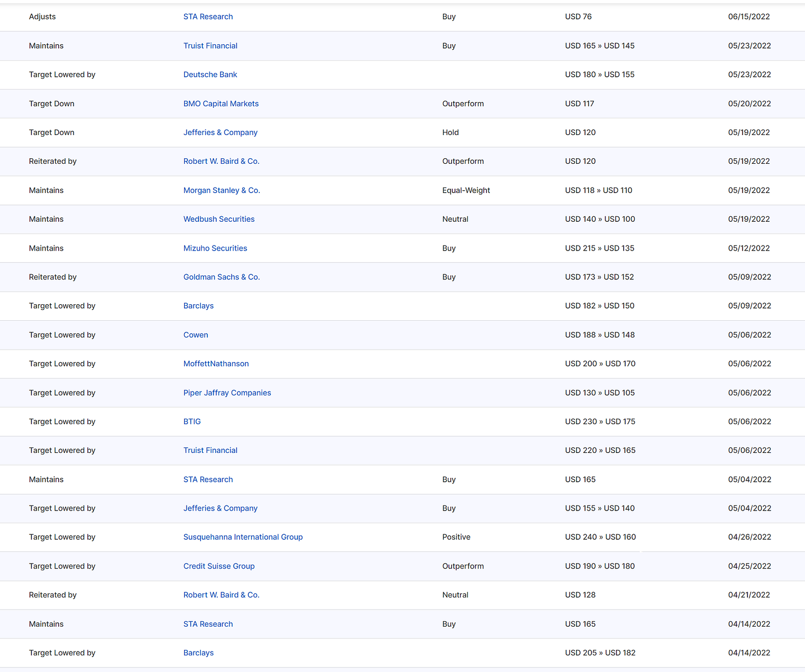Viewport: 805px width, 672px height.
Task: Open Barclays link dated 04/14/2022
Action: pyautogui.click(x=198, y=653)
